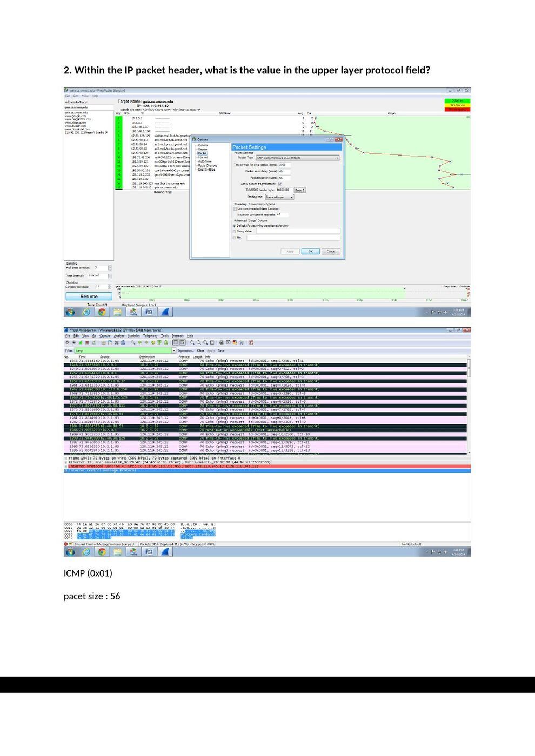This screenshot has height=756, width=535.
Task: Click the Wireshark display filter field
Action: click(123, 350)
